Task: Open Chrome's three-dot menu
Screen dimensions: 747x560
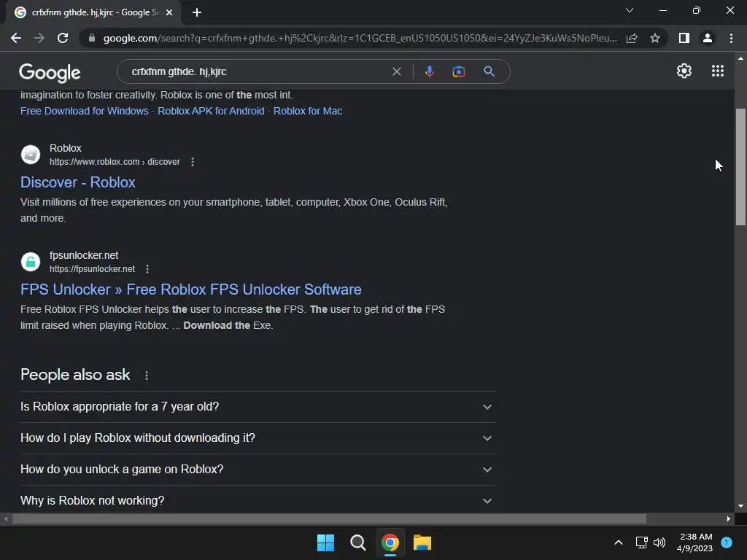Action: (731, 38)
